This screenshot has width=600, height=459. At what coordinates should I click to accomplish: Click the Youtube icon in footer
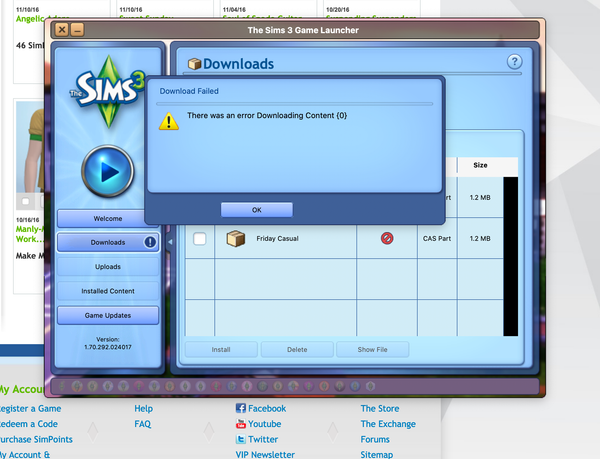point(241,423)
